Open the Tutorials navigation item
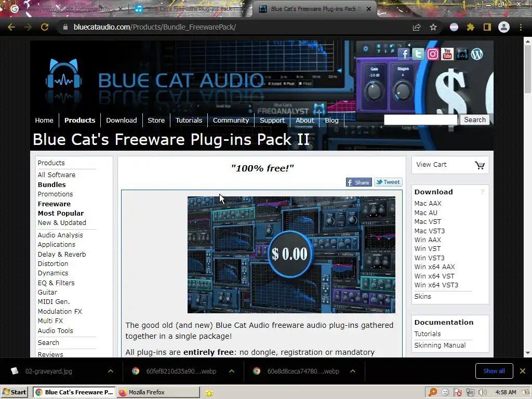 pos(189,120)
